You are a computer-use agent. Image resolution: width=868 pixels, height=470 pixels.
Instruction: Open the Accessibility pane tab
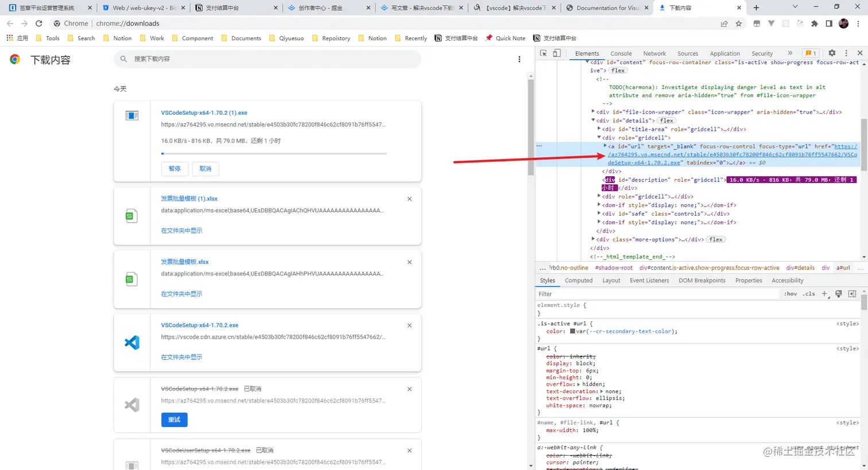click(x=788, y=281)
